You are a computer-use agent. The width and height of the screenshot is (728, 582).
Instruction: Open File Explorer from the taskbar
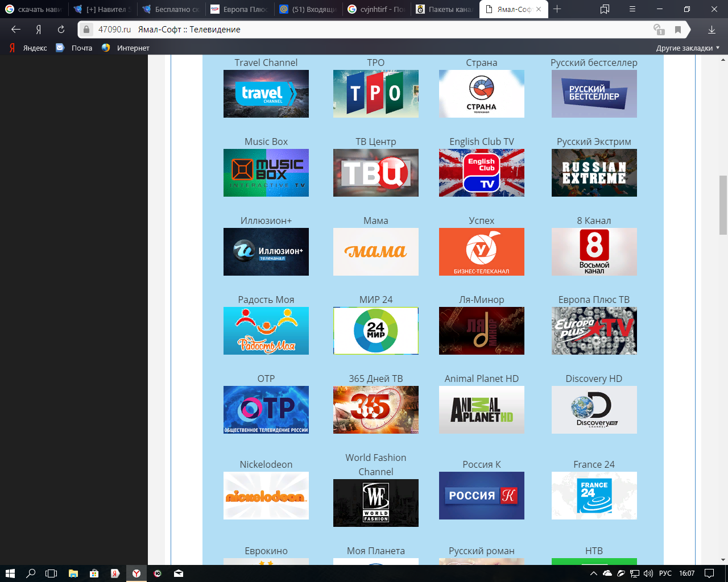click(x=73, y=573)
